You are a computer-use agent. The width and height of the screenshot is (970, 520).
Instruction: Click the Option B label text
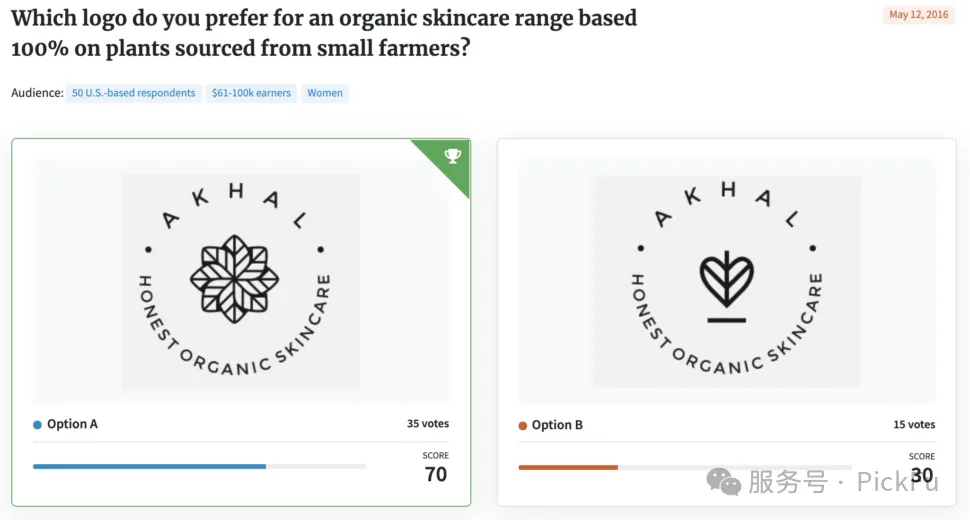[x=557, y=425]
